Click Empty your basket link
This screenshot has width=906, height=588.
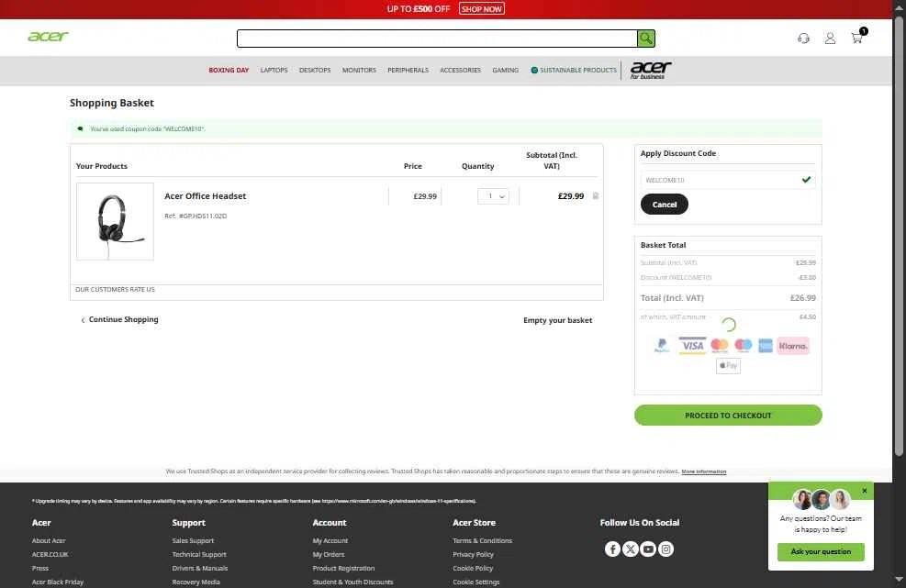coord(557,320)
